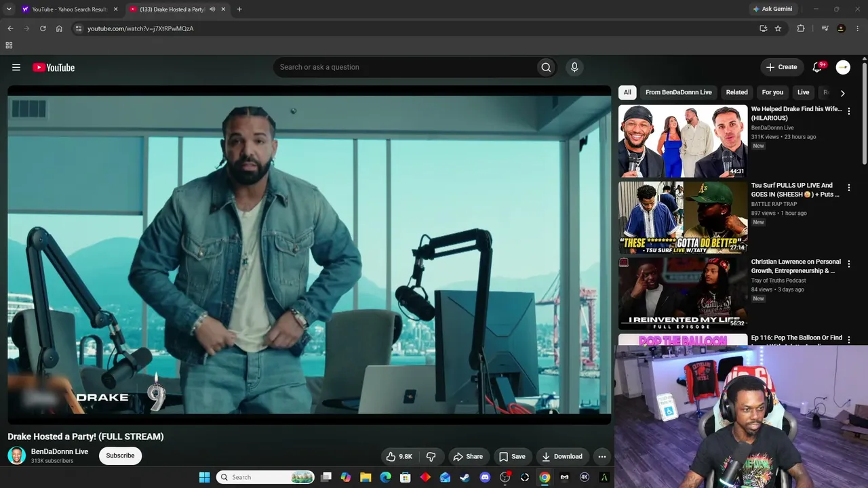Open BenDaDonnn Live channel name link
This screenshot has width=868, height=488.
(60, 451)
